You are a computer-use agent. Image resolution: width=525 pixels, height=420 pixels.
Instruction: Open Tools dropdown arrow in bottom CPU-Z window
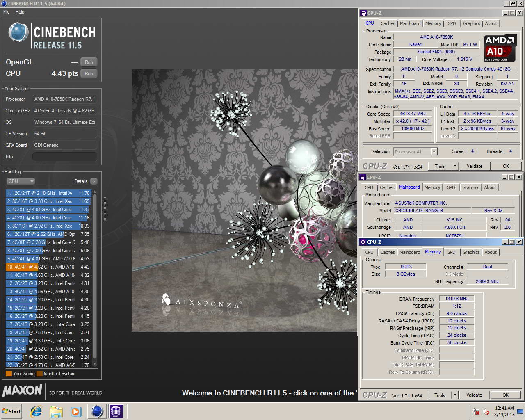454,395
